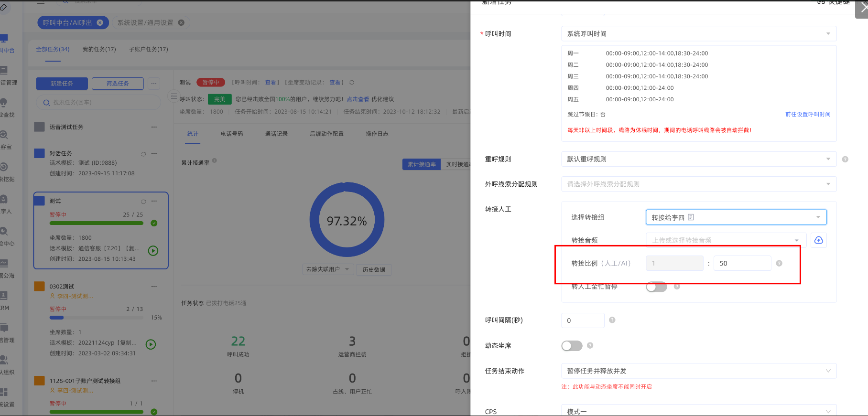Toggle the 转人工全忙暂停 switch
The width and height of the screenshot is (868, 416).
[656, 287]
